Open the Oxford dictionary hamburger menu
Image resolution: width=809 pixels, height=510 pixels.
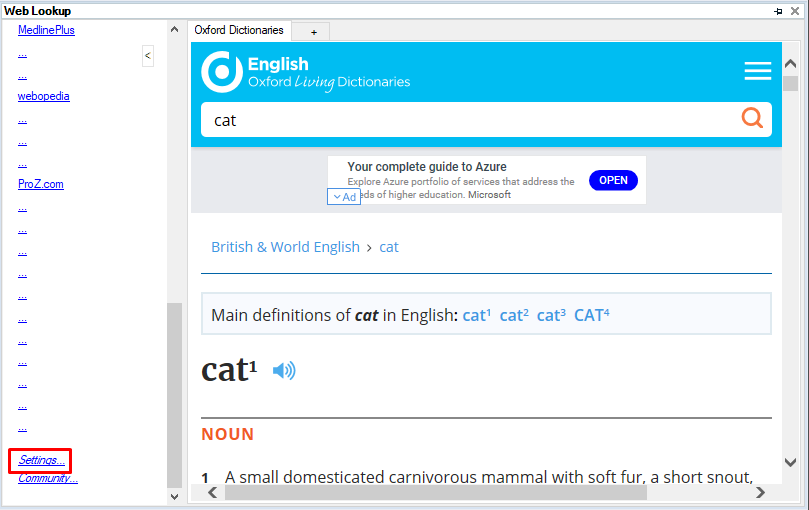(757, 71)
